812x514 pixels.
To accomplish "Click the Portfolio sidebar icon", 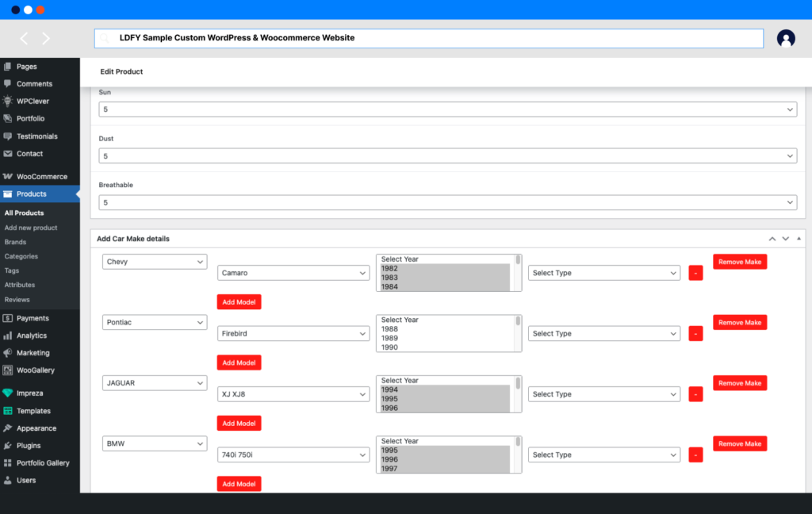I will tap(8, 118).
